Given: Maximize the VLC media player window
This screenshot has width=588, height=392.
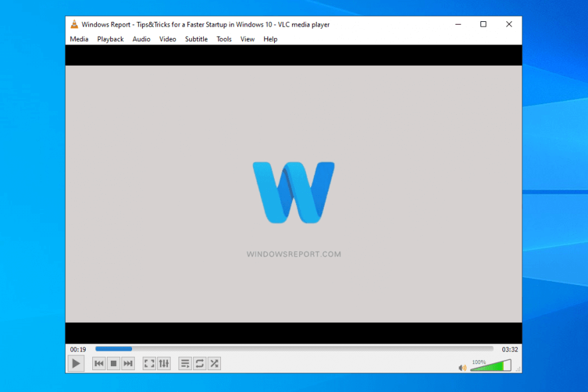Looking at the screenshot, I should click(x=483, y=25).
